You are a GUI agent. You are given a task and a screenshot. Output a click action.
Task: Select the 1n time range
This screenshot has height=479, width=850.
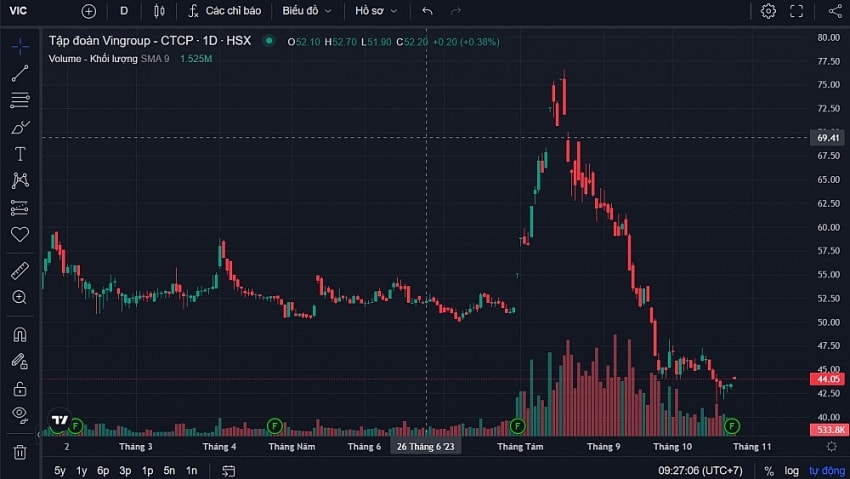coord(191,470)
